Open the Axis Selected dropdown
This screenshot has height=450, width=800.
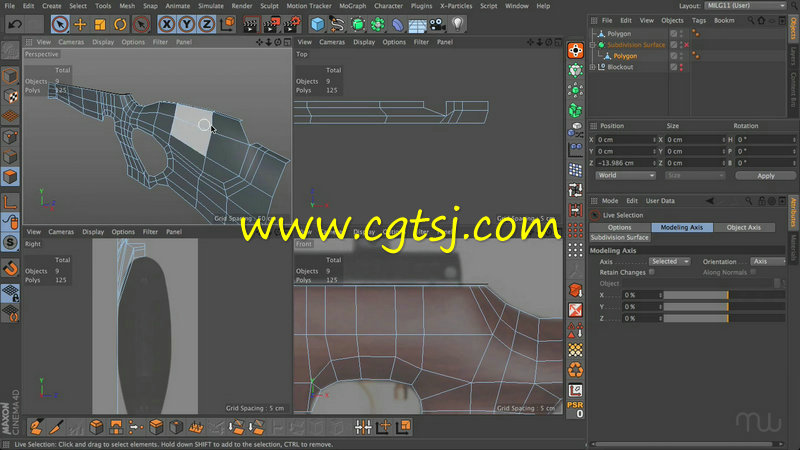[669, 261]
